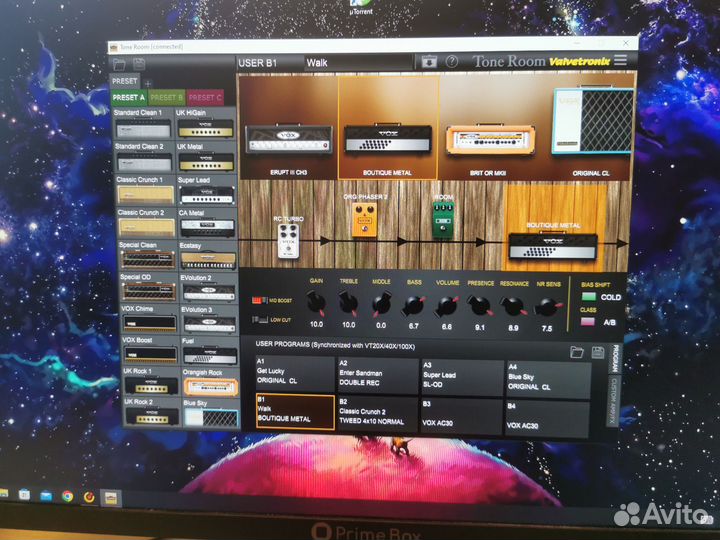The width and height of the screenshot is (720, 540).
Task: Click write-to-amp download icon
Action: click(429, 62)
